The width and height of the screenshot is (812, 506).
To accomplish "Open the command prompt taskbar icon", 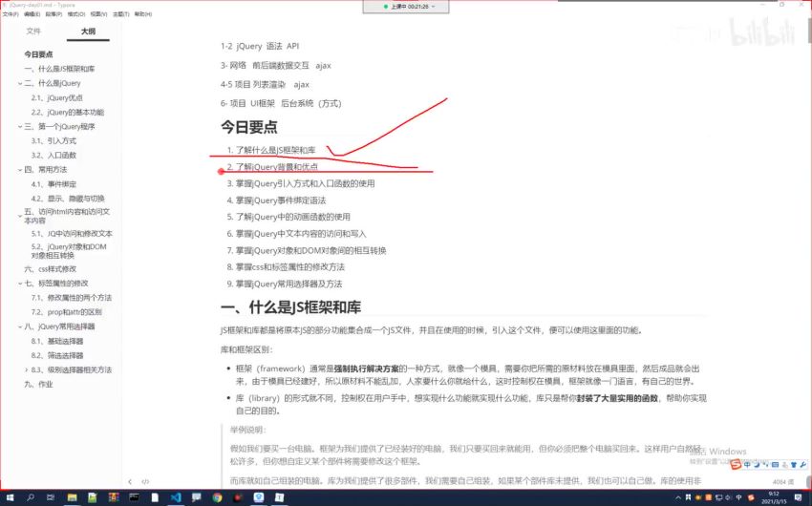I will point(134,497).
